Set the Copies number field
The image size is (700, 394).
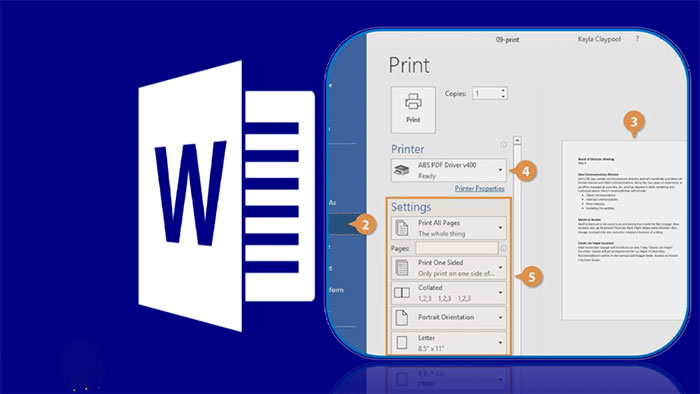(486, 93)
